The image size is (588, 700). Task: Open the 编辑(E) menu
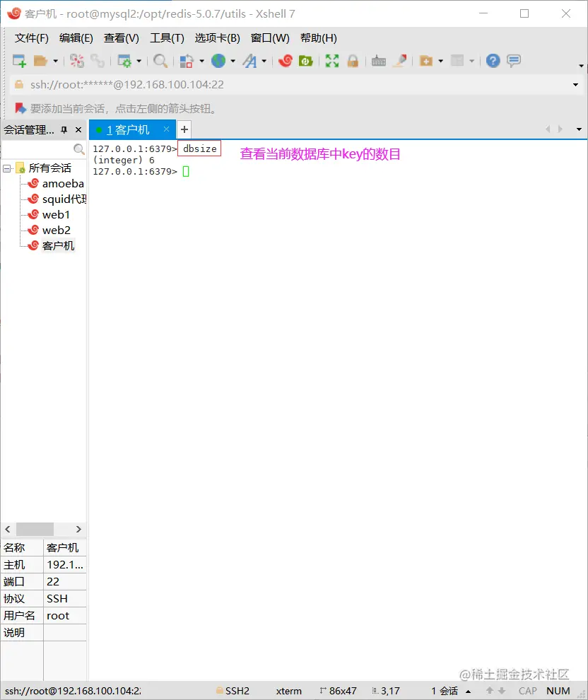coord(76,38)
